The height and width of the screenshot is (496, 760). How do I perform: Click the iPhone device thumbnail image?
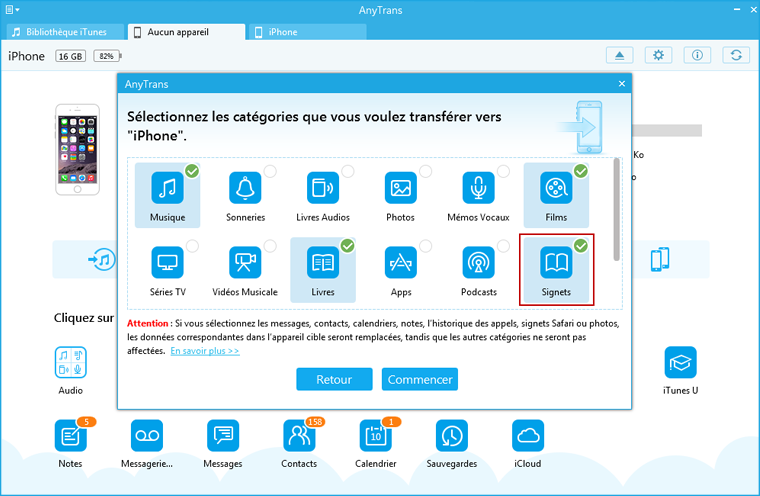coord(78,150)
